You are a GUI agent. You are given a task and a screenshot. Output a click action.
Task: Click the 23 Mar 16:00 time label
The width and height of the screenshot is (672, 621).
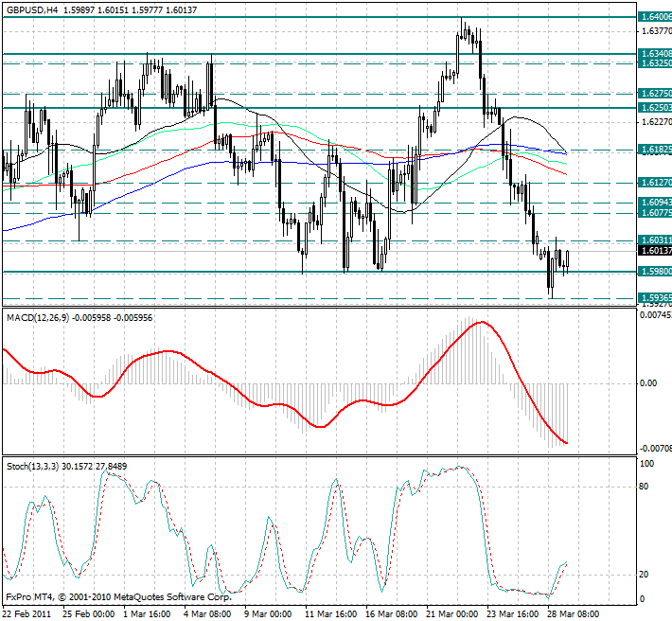click(x=513, y=614)
